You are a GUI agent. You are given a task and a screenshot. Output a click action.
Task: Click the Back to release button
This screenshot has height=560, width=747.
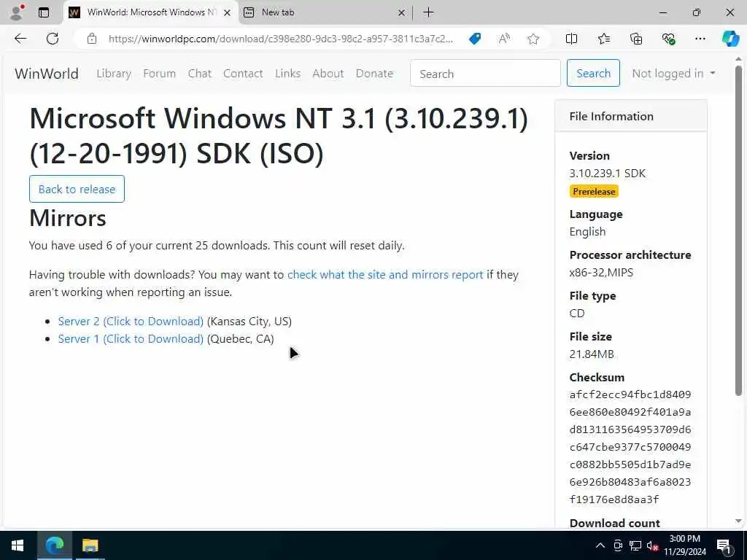(77, 189)
